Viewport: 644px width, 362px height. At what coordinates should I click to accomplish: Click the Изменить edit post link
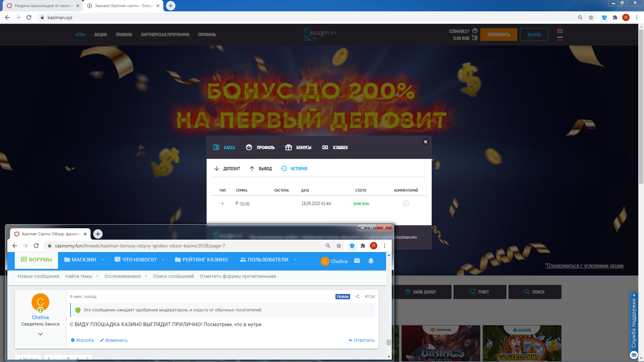[114, 340]
